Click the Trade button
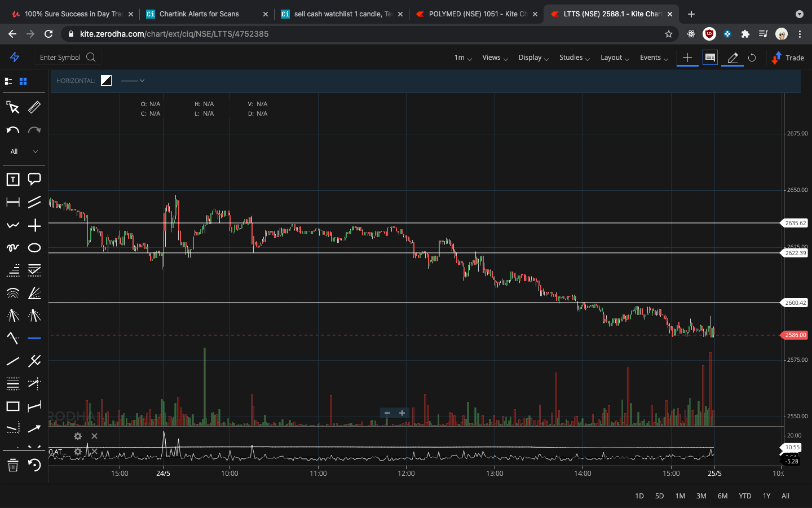 [x=787, y=57]
